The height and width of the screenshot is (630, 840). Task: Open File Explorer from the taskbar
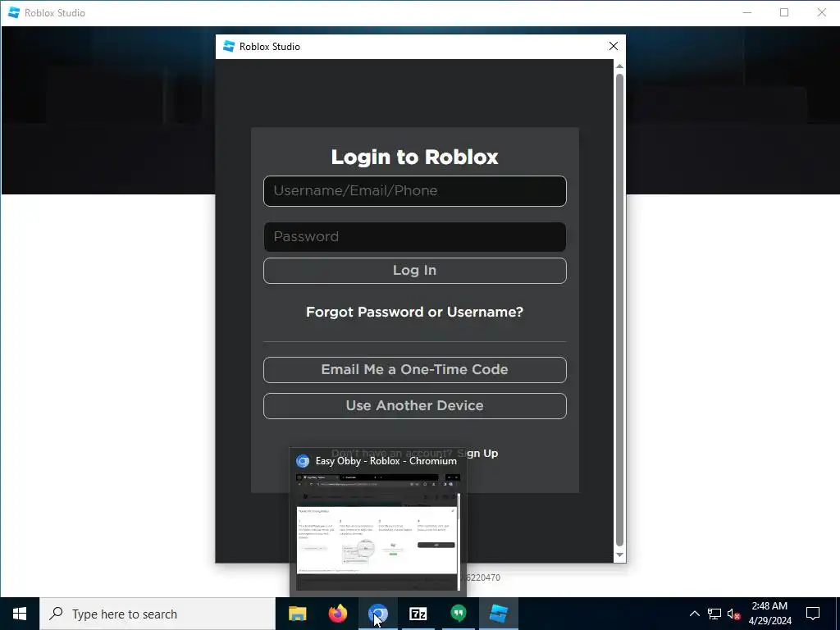[297, 614]
